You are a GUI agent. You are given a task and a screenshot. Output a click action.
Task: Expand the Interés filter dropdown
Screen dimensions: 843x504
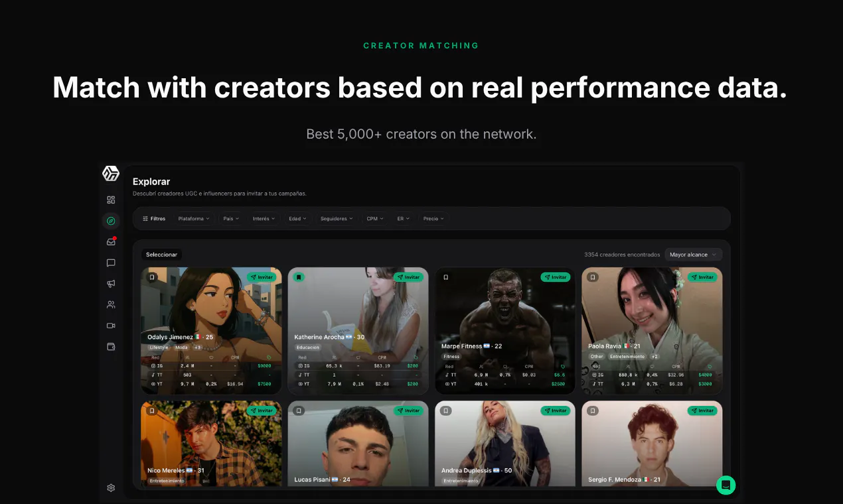pos(264,218)
